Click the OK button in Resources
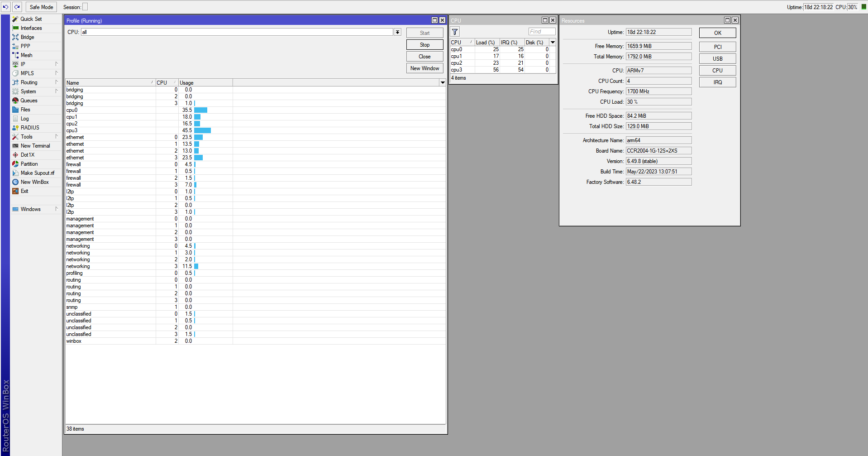The height and width of the screenshot is (456, 868). pos(717,33)
